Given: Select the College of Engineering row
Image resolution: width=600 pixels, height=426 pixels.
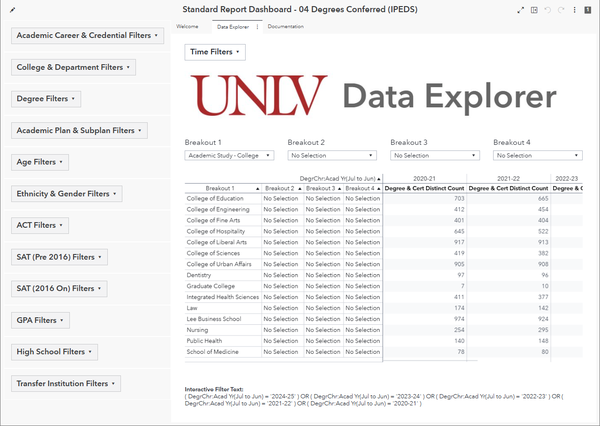Looking at the screenshot, I should (x=218, y=210).
